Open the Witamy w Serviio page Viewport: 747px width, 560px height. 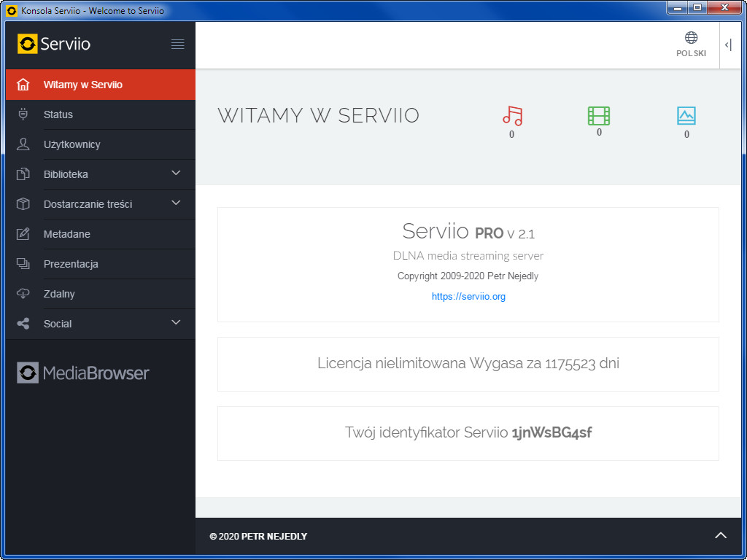(x=101, y=85)
